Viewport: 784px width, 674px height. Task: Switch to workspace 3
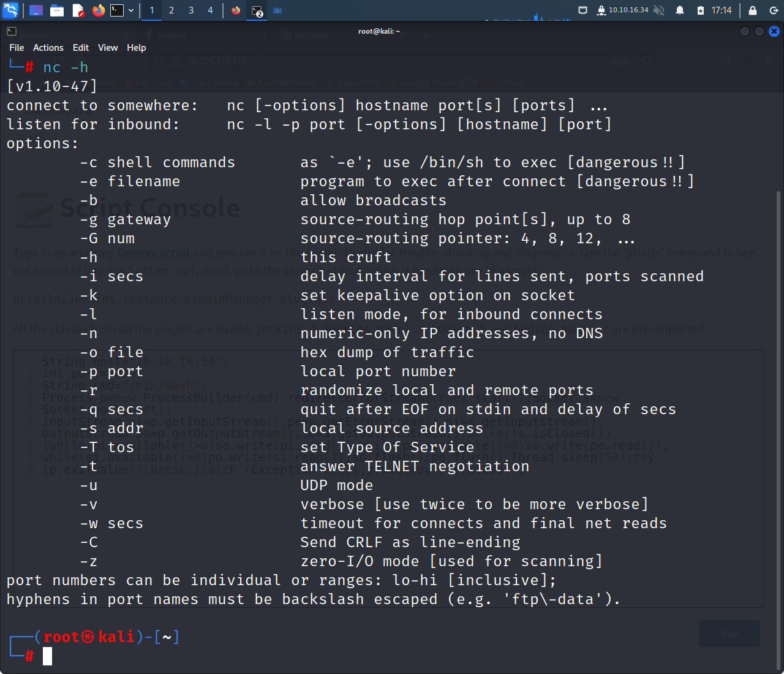(x=191, y=10)
